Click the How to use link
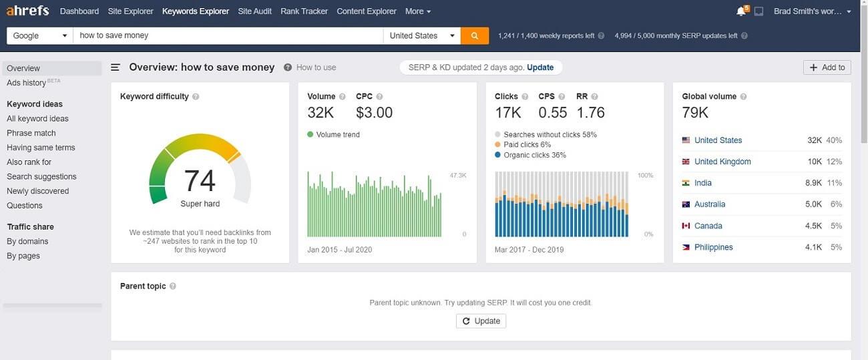 click(x=316, y=67)
